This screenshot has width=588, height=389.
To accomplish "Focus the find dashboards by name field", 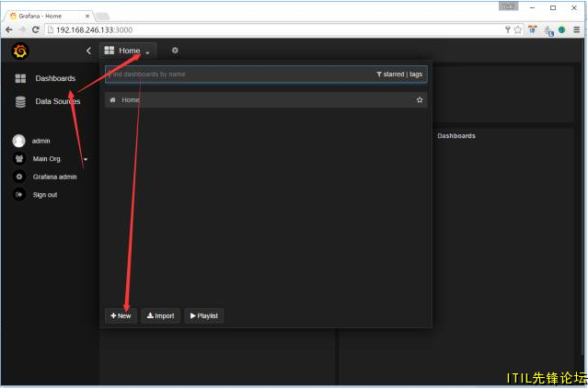I will (x=240, y=74).
